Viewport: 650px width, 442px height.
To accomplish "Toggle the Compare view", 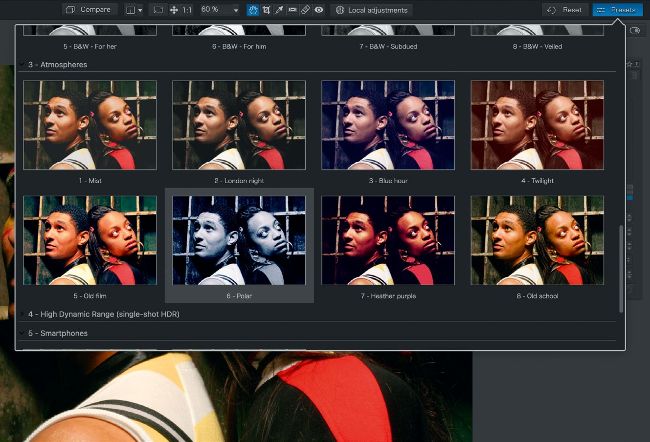I will (90, 9).
